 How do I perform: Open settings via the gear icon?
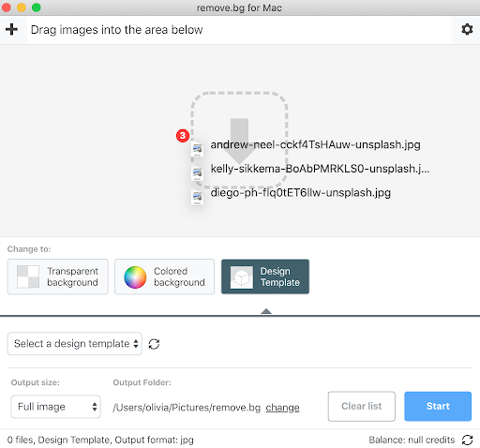click(467, 29)
